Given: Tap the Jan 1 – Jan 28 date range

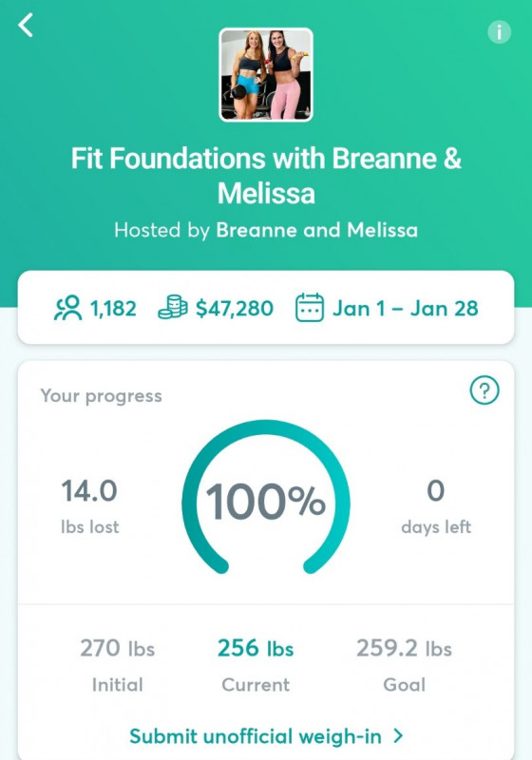Looking at the screenshot, I should pos(405,309).
